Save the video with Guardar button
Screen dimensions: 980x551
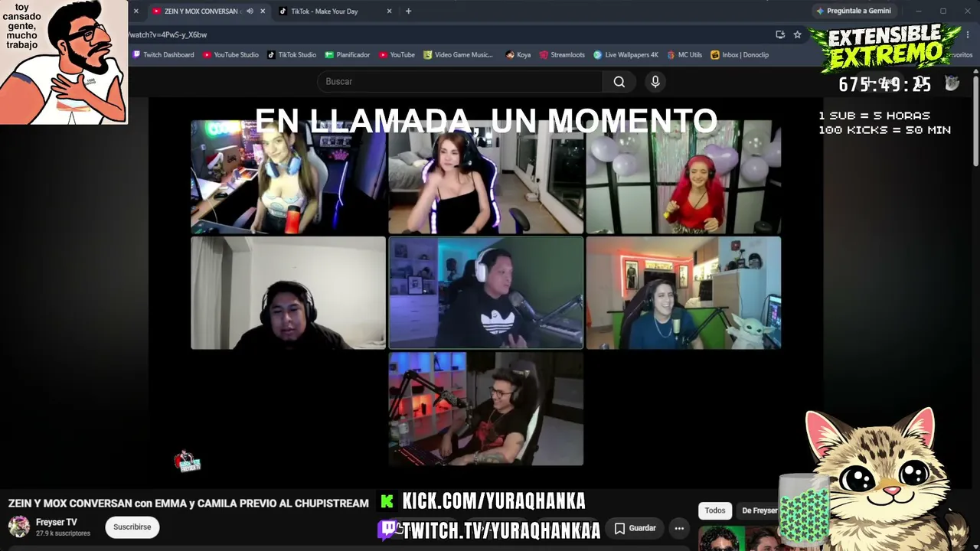click(635, 528)
